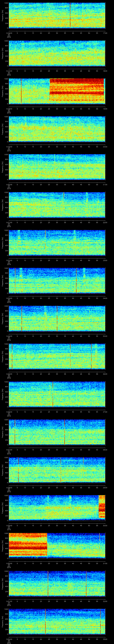Click the red noise block at the start of the 9:30:00 panel
This screenshot has height=644, width=114.
tap(28, 545)
